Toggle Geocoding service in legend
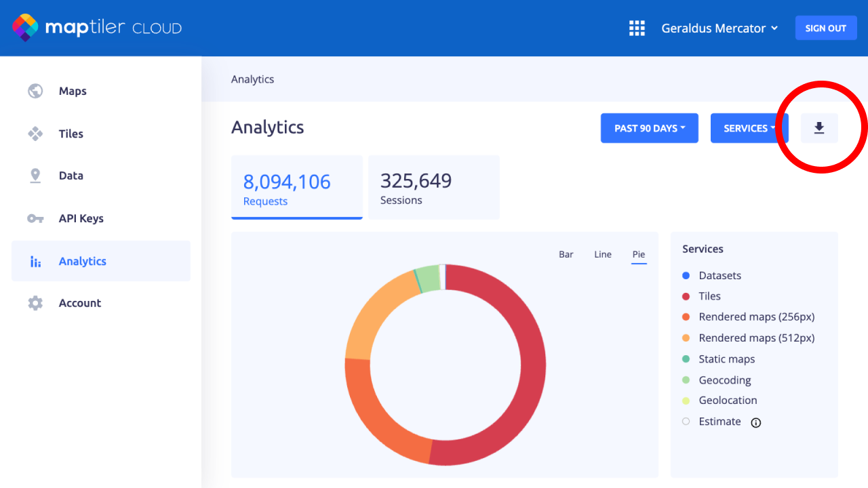This screenshot has width=868, height=488. coord(724,380)
